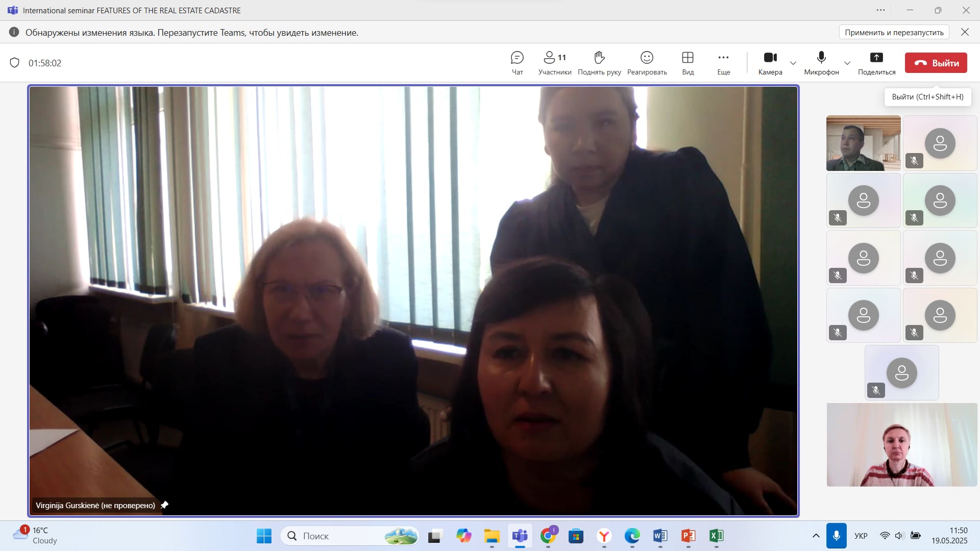
Task: Open Microsoft Word from the taskbar
Action: pyautogui.click(x=660, y=536)
